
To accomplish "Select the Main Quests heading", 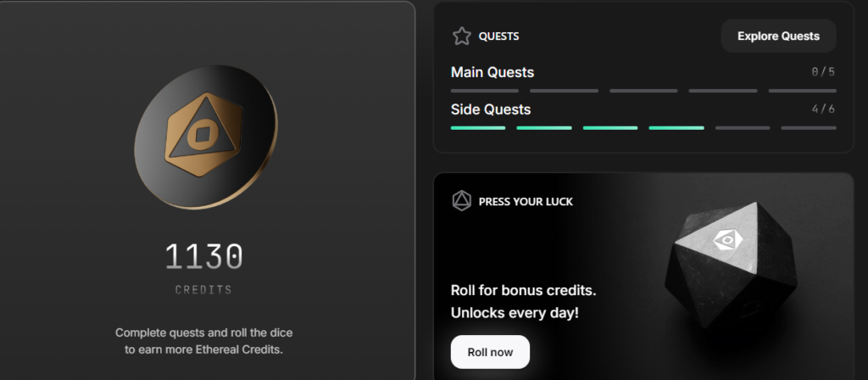I will pos(492,73).
